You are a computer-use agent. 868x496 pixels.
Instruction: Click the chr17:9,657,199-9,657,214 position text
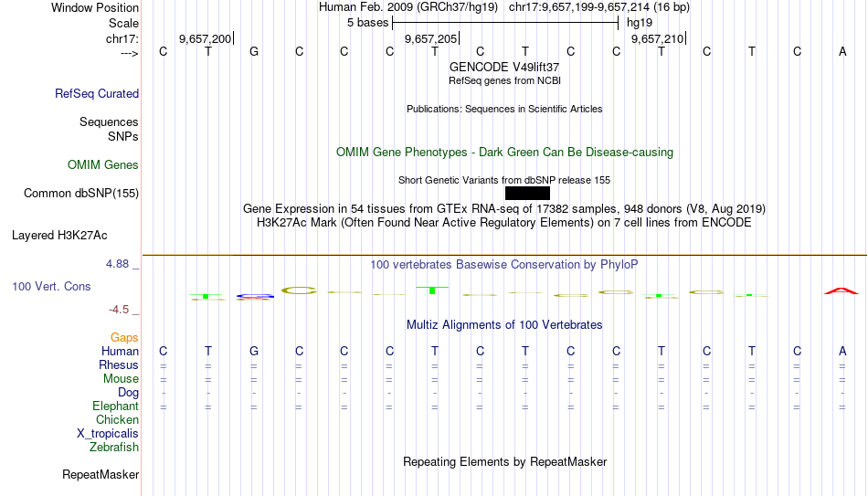coord(599,7)
